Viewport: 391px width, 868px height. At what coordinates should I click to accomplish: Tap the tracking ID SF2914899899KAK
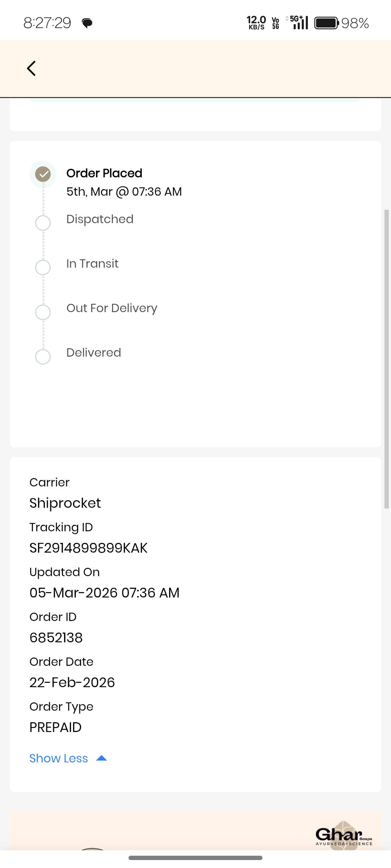[x=88, y=548]
